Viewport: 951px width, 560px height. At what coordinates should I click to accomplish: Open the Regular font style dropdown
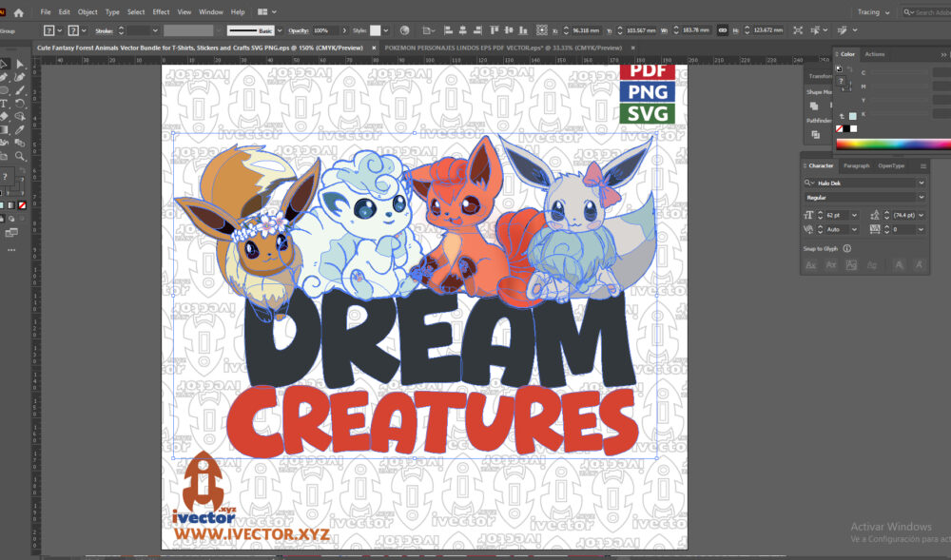[922, 197]
